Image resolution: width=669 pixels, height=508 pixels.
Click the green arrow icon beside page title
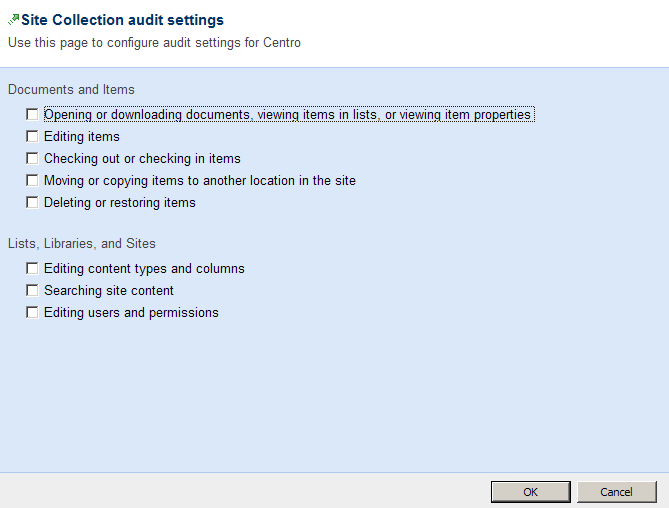[x=14, y=19]
